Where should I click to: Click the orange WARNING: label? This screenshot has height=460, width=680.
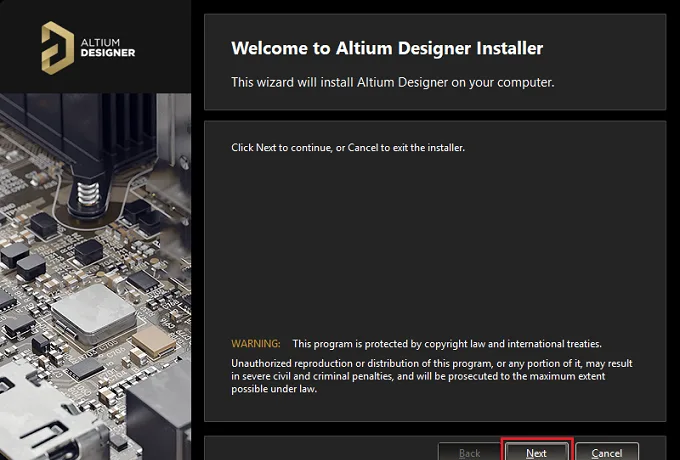(256, 344)
